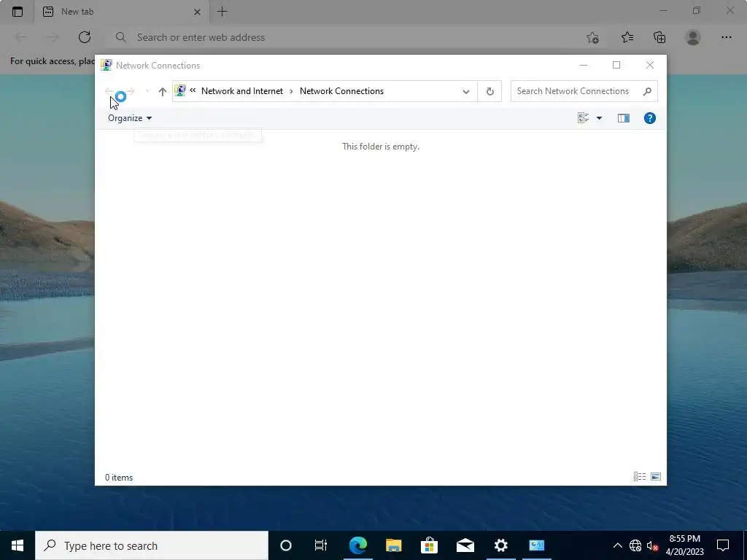Maximize the Network Connections window
Image resolution: width=747 pixels, height=560 pixels.
click(616, 65)
